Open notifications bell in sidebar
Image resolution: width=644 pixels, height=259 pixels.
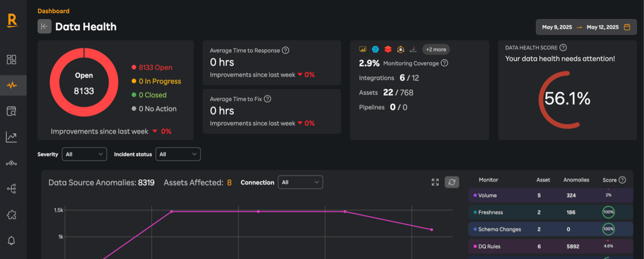[11, 240]
